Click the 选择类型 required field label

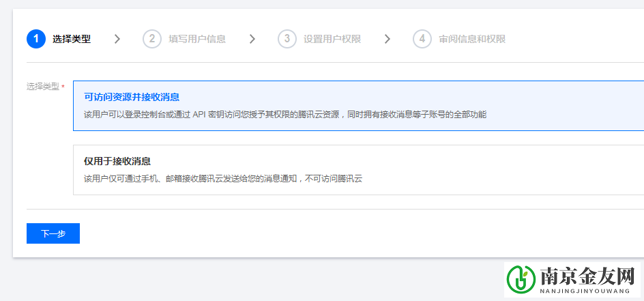coord(43,87)
